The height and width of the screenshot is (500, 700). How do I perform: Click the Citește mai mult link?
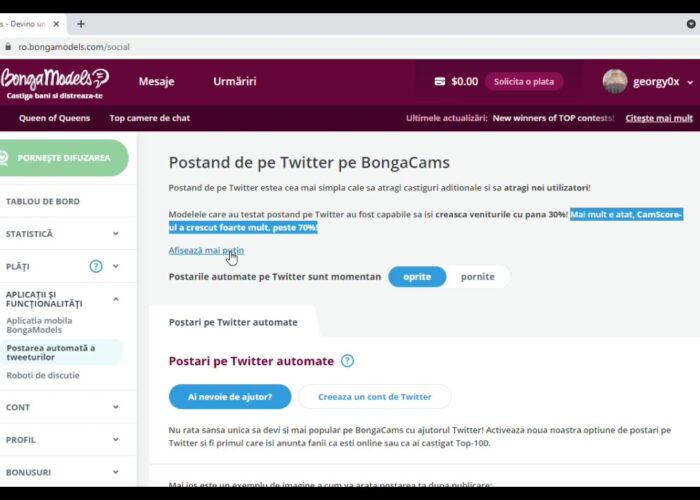point(659,118)
